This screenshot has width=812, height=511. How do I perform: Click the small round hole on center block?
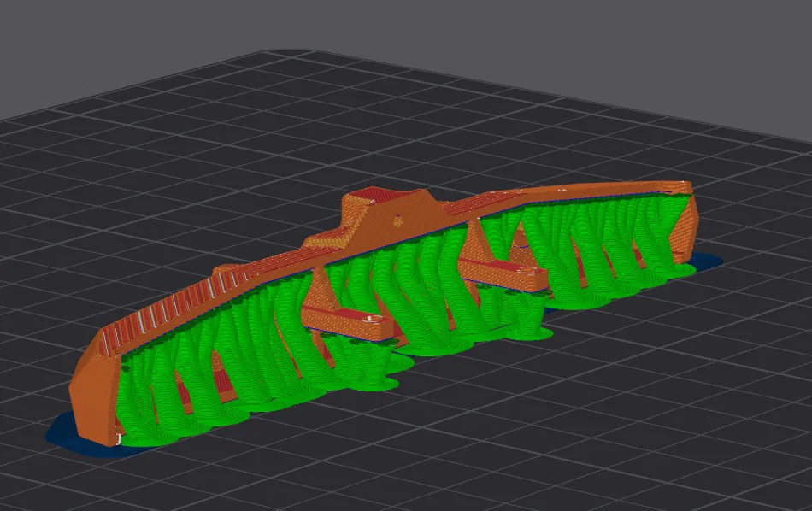coord(397,221)
